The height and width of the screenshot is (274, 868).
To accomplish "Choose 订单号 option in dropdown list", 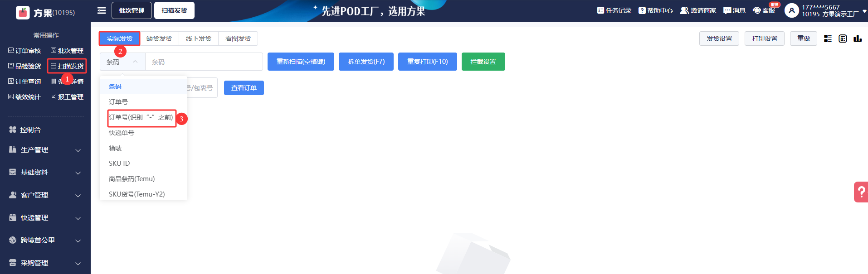I will tap(143, 102).
